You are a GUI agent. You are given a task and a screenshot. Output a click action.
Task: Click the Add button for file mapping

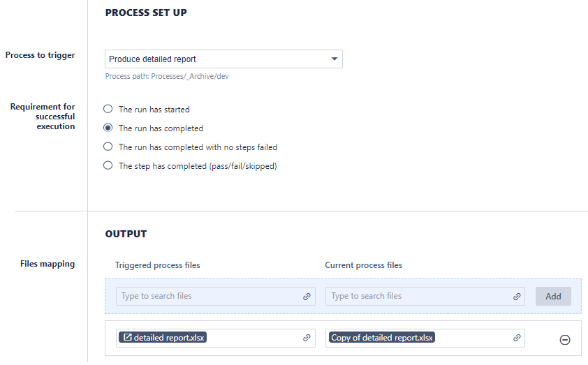553,296
